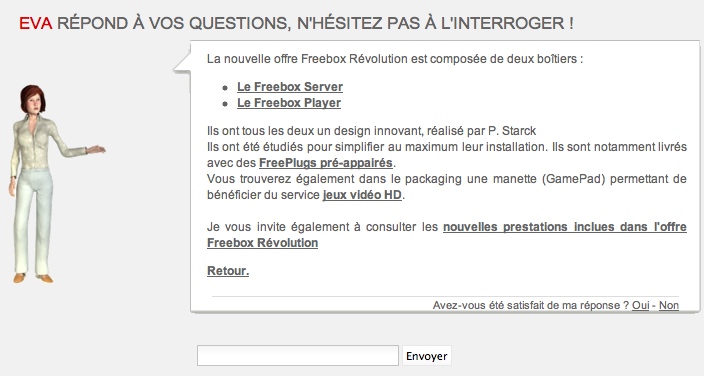Click the red EVA word in heading

coord(35,23)
